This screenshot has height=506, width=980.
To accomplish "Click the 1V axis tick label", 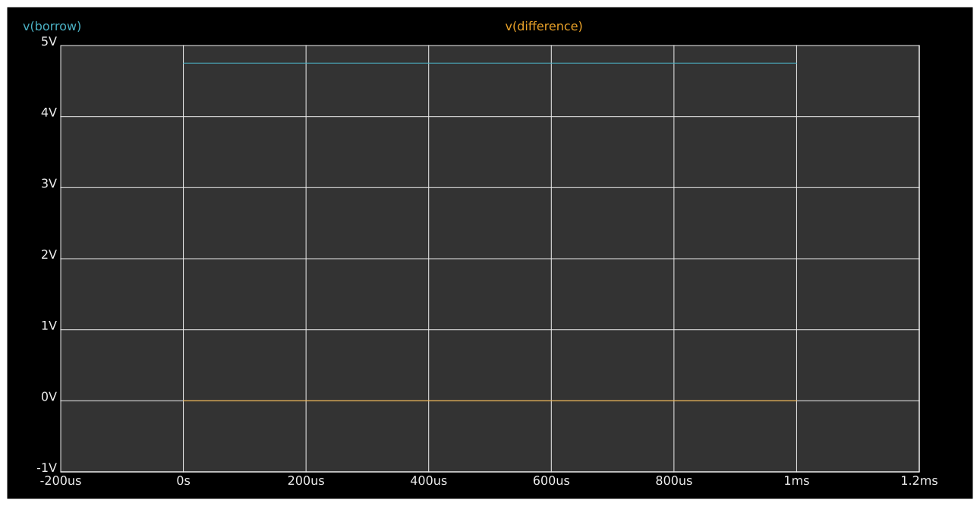I will click(49, 325).
